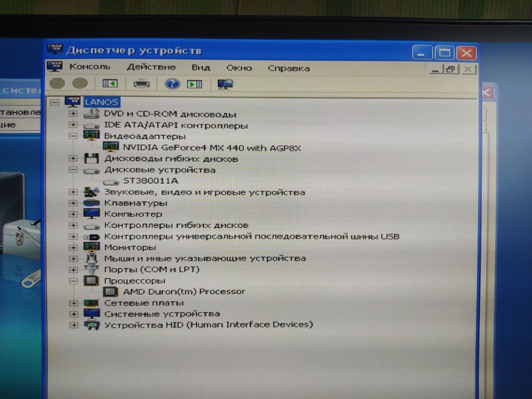Expand the Клавиатуры node
This screenshot has width=532, height=399.
(73, 203)
